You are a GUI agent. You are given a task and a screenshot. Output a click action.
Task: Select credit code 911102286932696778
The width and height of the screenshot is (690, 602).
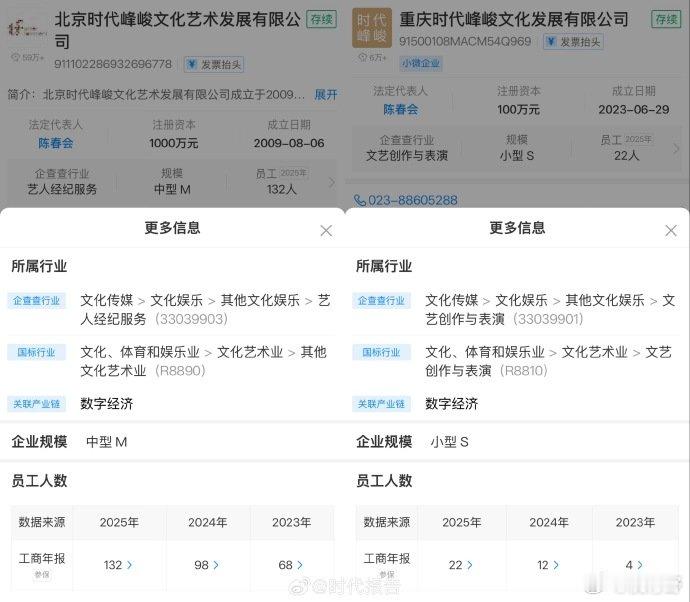click(x=113, y=64)
